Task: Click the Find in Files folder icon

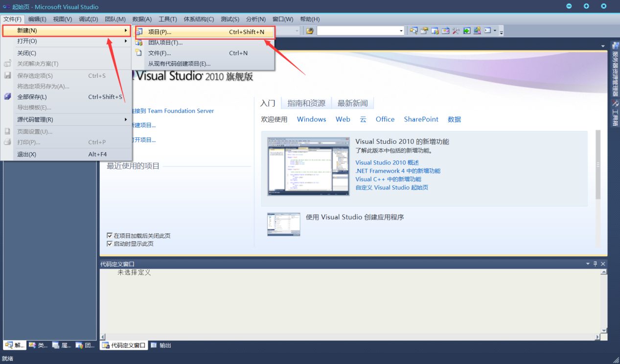Action: 310,31
